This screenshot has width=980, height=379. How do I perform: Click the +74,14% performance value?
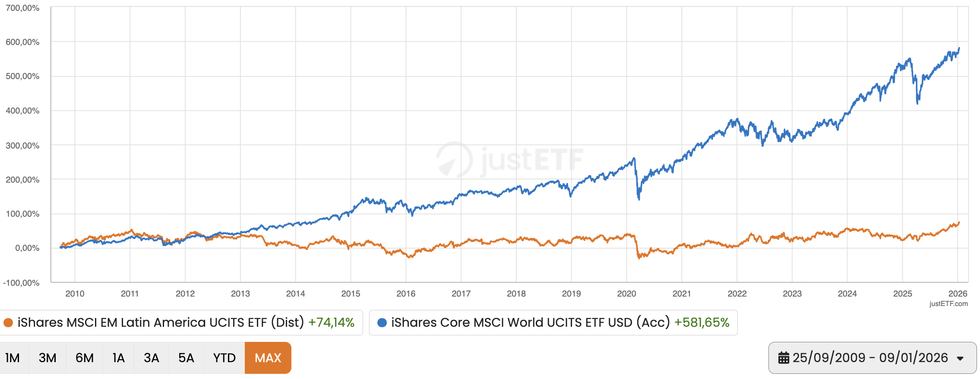click(331, 322)
